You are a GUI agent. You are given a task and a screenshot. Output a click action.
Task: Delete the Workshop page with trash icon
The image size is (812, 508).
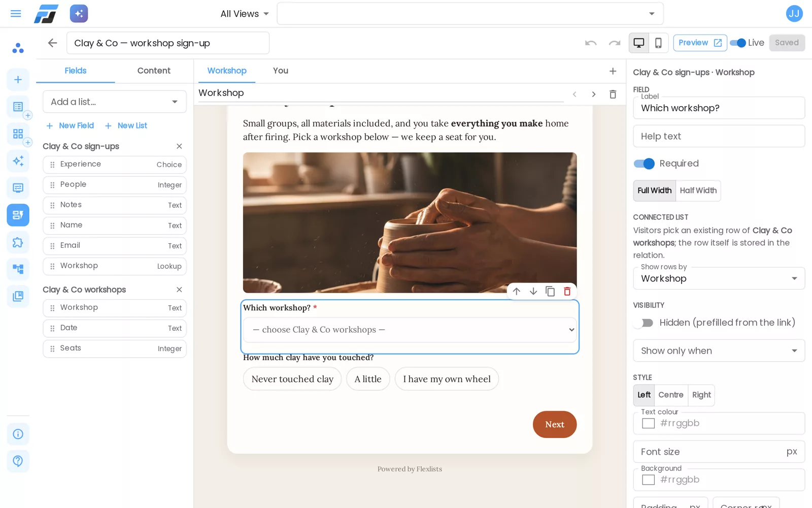pos(613,94)
